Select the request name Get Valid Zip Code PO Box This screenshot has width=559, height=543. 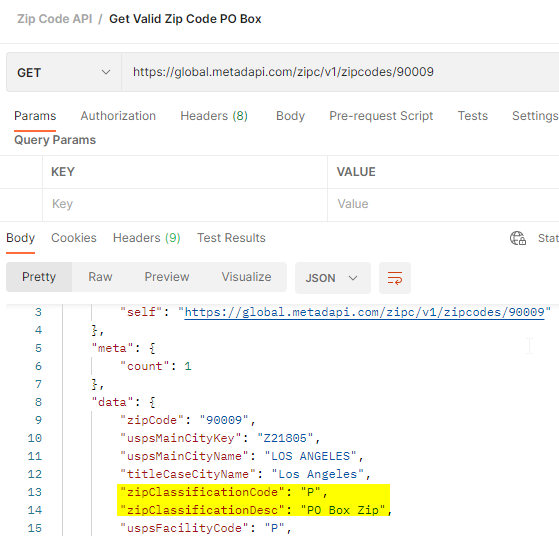[x=185, y=19]
